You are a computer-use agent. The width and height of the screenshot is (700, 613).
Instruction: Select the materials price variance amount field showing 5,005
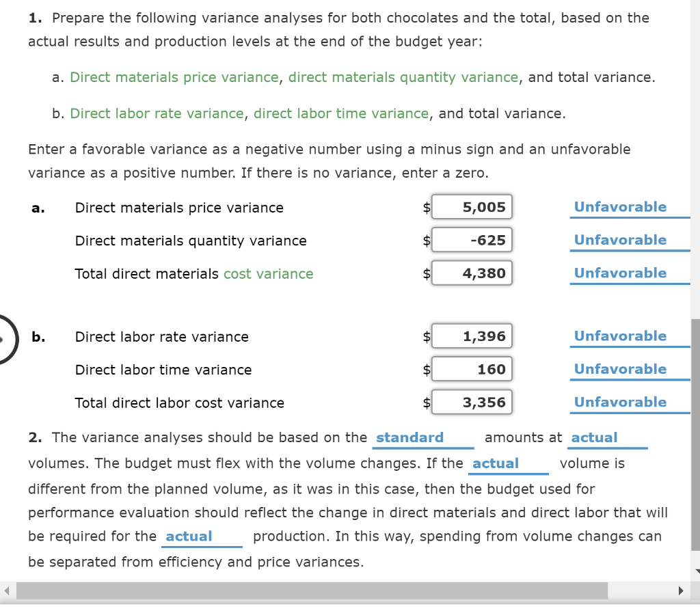tap(472, 207)
